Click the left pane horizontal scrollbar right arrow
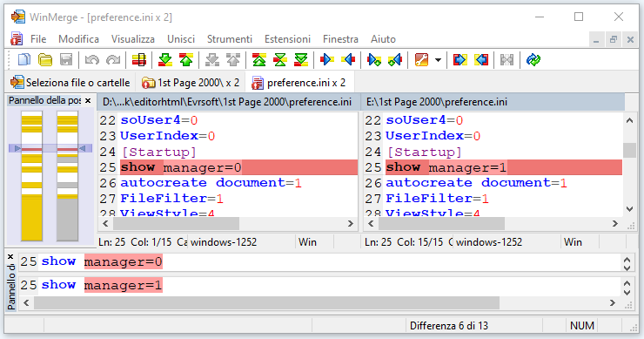This screenshot has width=644, height=339. pos(351,223)
